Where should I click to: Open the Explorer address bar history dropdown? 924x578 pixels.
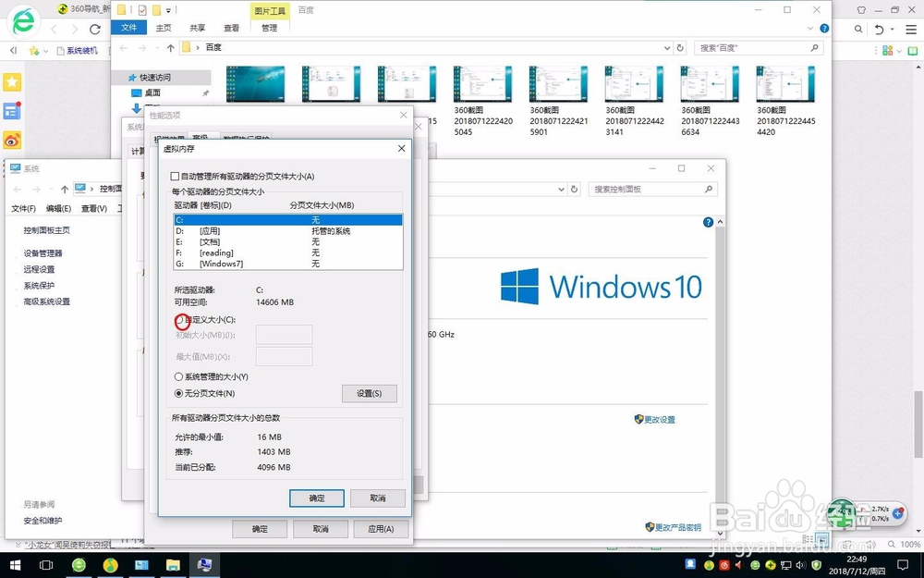tap(667, 48)
